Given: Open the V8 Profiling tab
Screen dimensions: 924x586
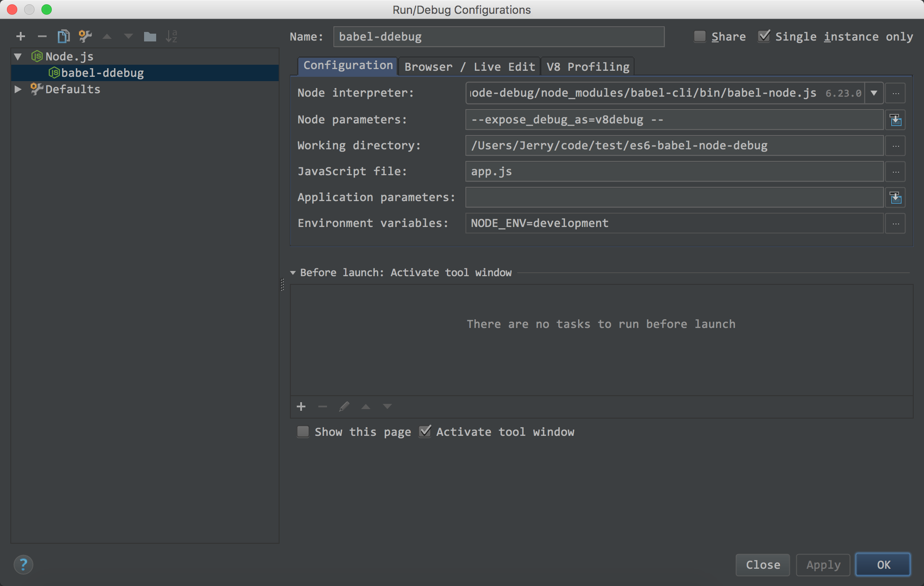Looking at the screenshot, I should [588, 66].
